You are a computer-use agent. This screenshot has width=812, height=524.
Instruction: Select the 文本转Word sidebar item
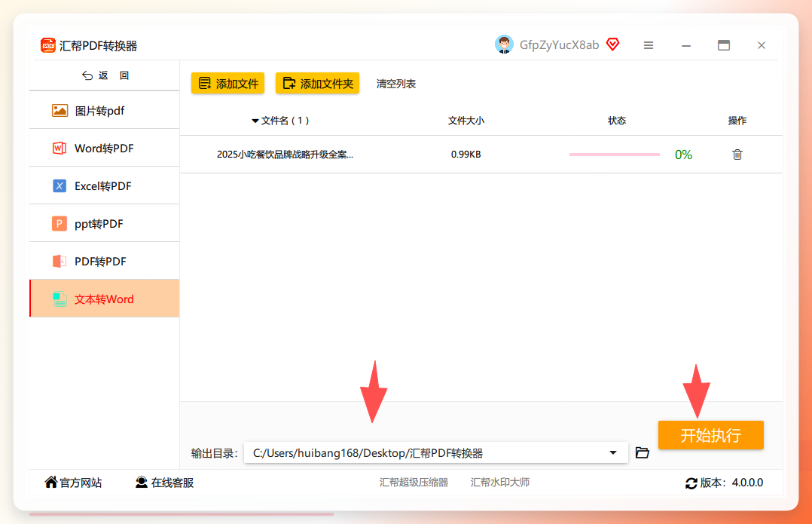coord(105,299)
